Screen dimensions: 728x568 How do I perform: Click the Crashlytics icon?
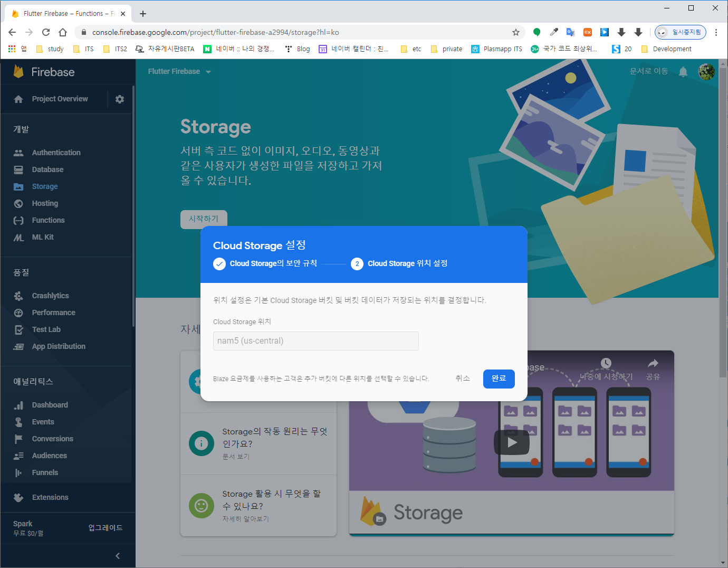coord(18,296)
